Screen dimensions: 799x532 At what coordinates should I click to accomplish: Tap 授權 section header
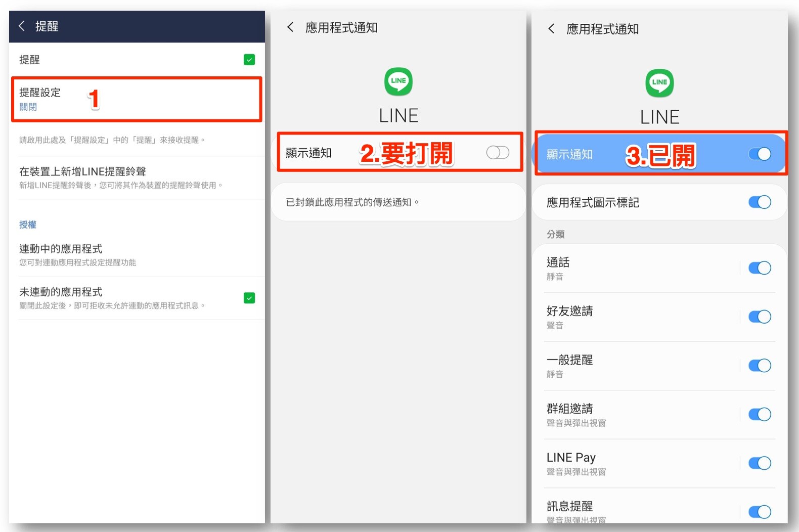point(28,225)
